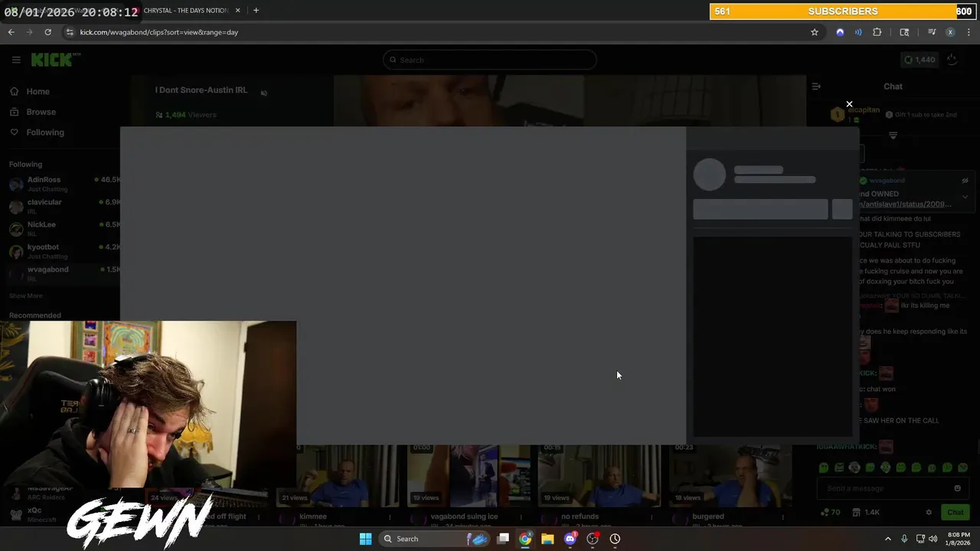The width and height of the screenshot is (980, 551).
Task: Open wvagabond channel from Following list
Action: click(64, 273)
